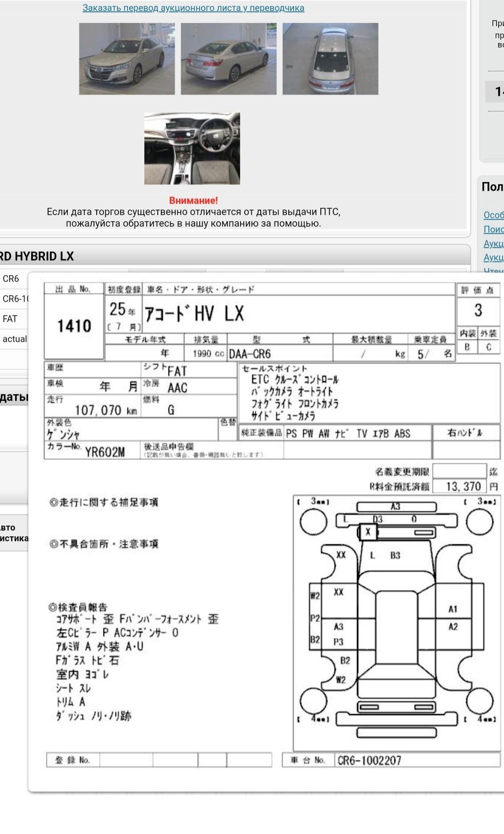Click the 'Поис...' link in the right sidebar
This screenshot has width=504, height=834.
493,229
